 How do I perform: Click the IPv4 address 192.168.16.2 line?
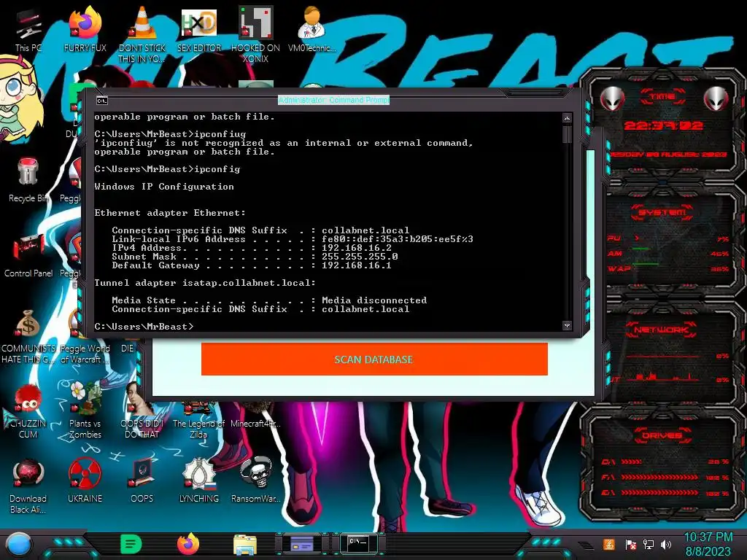(252, 248)
